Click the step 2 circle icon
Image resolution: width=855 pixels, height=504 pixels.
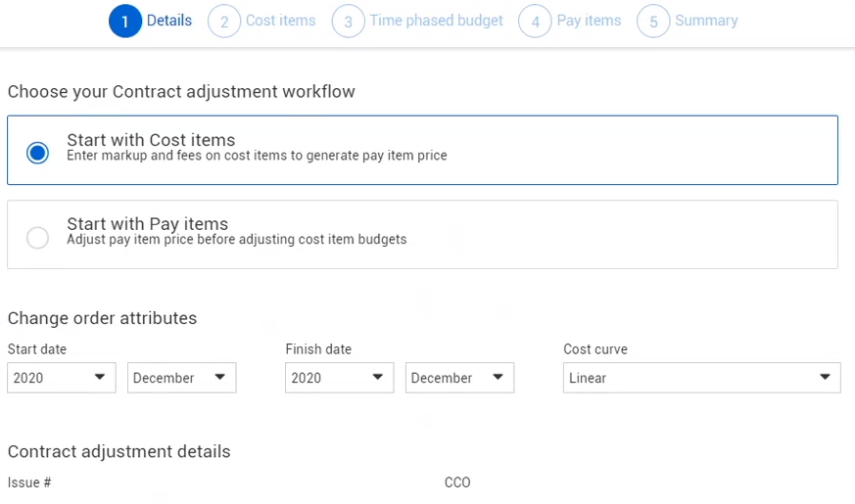[224, 22]
